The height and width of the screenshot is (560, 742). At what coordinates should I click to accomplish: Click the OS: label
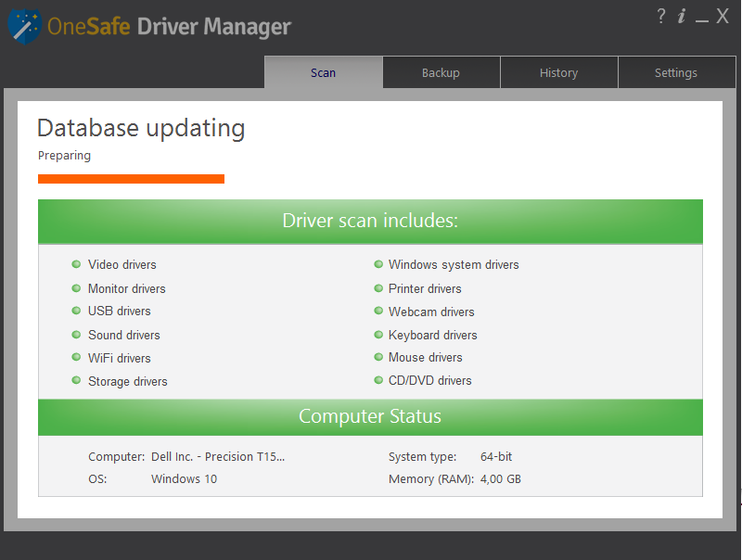pyautogui.click(x=97, y=478)
